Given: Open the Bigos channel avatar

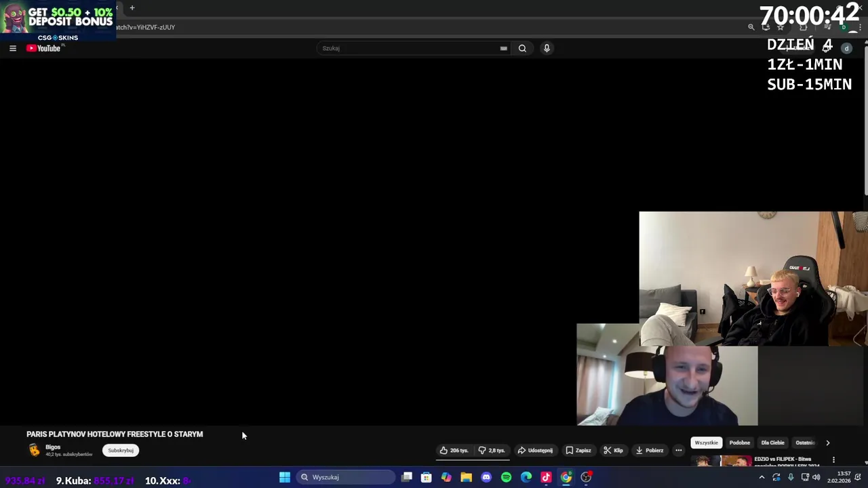Looking at the screenshot, I should (34, 450).
